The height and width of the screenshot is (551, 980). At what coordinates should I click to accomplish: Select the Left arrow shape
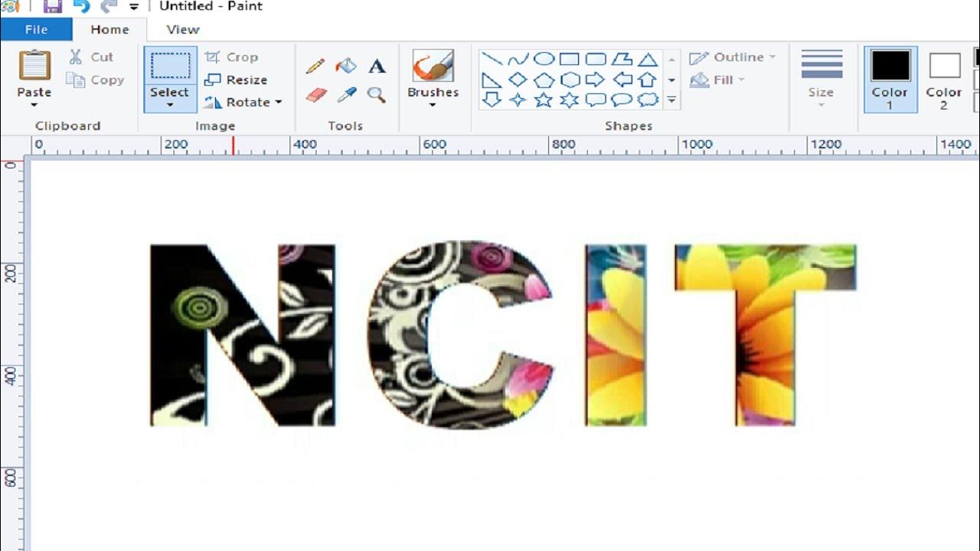click(622, 80)
